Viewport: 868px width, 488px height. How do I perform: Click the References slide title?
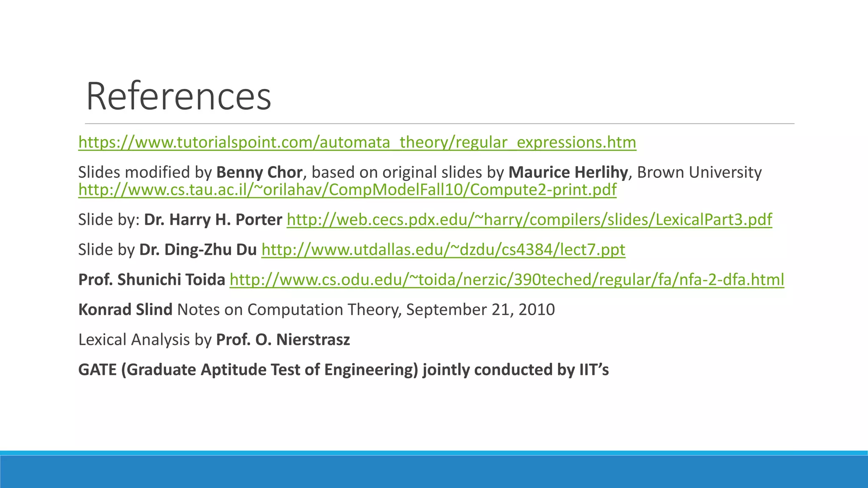pyautogui.click(x=178, y=96)
